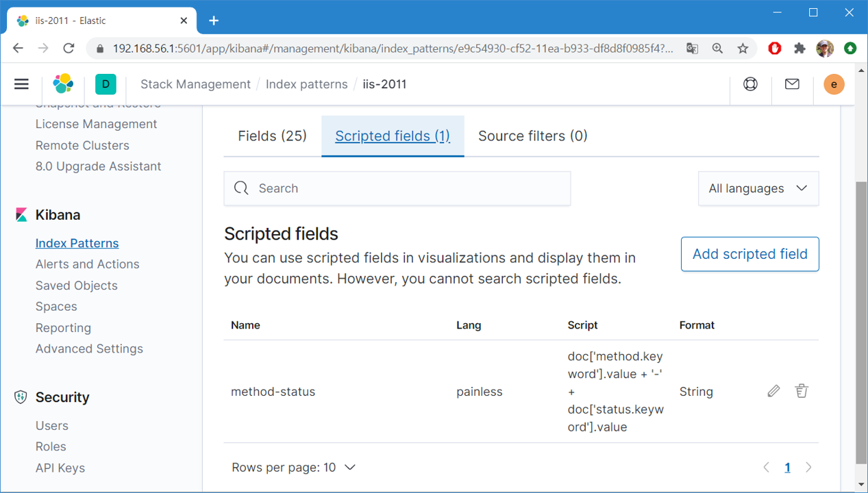Open the help menu lifebuoy icon
The width and height of the screenshot is (868, 493).
(x=750, y=84)
